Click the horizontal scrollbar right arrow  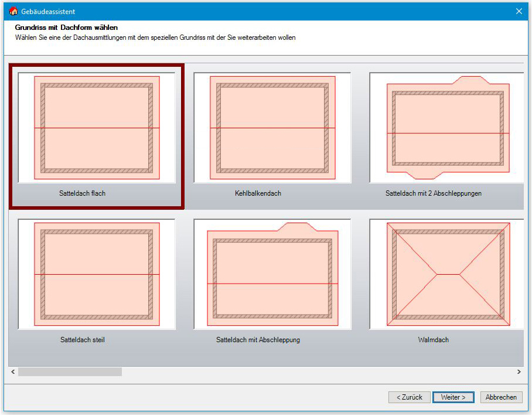coord(519,372)
